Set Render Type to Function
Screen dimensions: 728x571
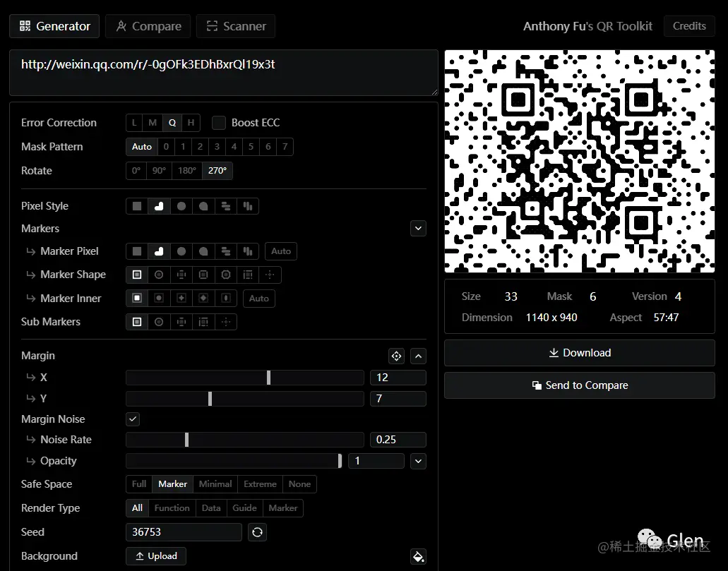click(x=172, y=508)
